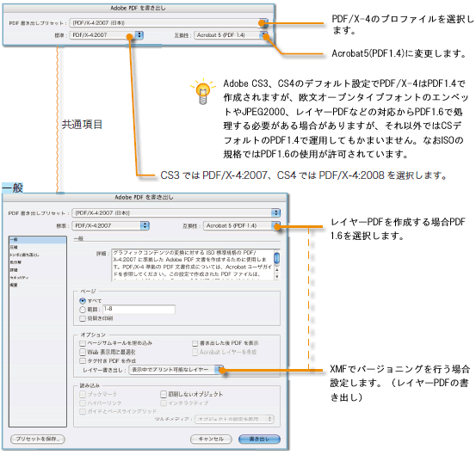The width and height of the screenshot is (476, 455).
Task: Click the キャンセル button
Action: coord(211,439)
